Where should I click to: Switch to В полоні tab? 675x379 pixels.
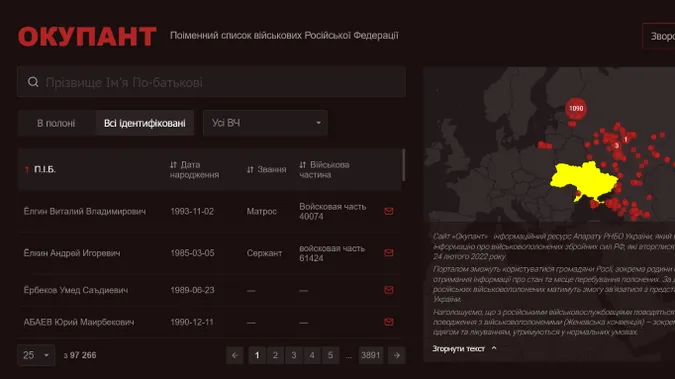(x=56, y=123)
